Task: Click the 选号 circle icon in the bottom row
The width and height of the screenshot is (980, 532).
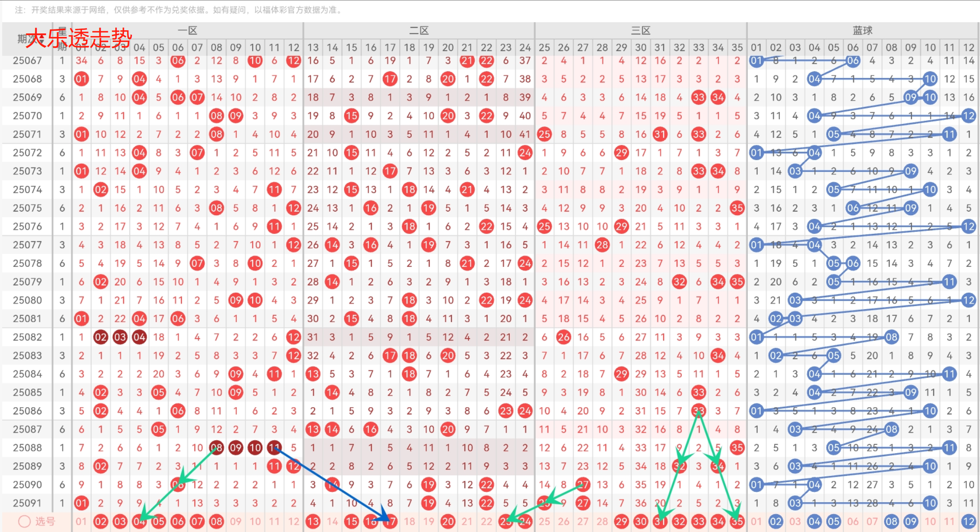Action: (25, 521)
